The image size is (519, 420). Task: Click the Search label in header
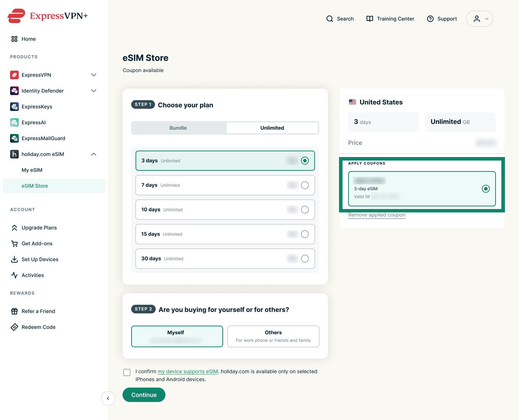click(345, 19)
